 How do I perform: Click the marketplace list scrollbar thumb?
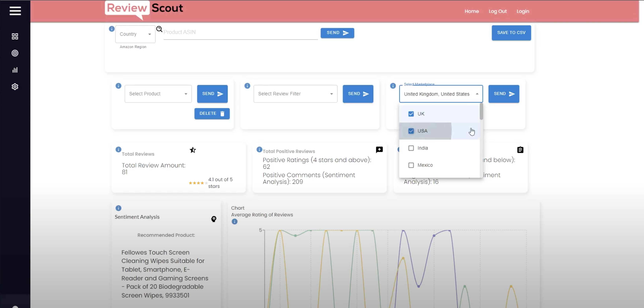point(481,112)
